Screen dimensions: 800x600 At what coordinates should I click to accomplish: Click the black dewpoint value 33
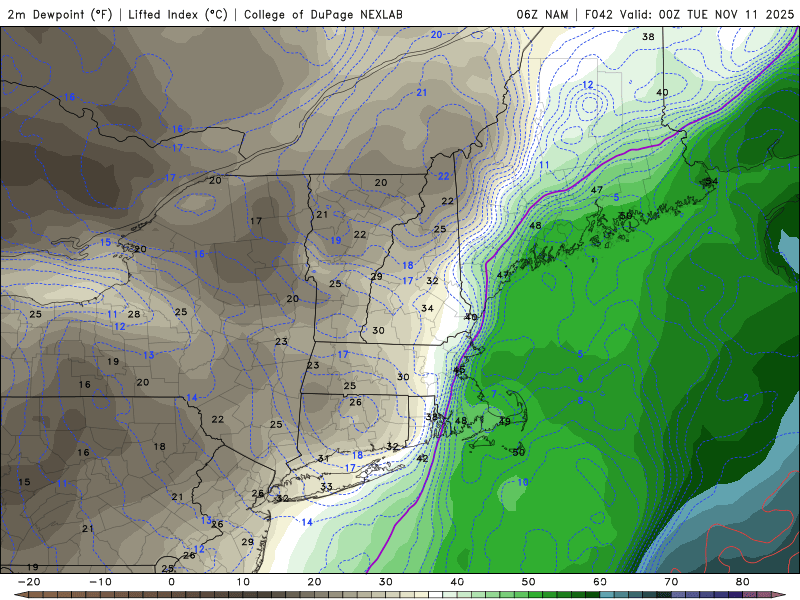click(327, 486)
